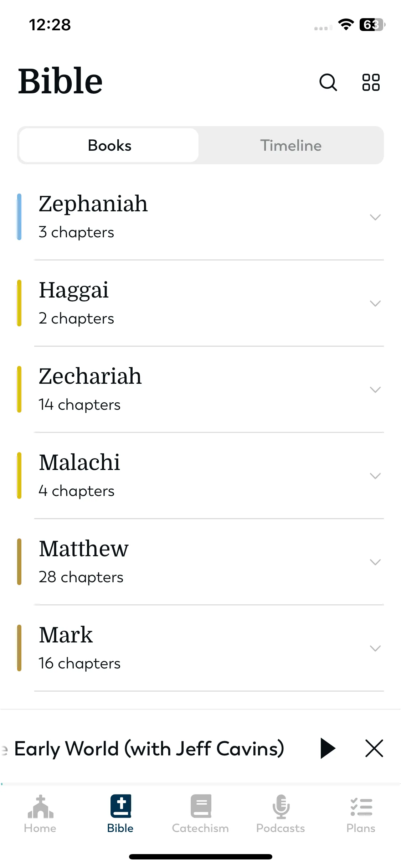
Task: Play the Early World episode
Action: [x=328, y=748]
